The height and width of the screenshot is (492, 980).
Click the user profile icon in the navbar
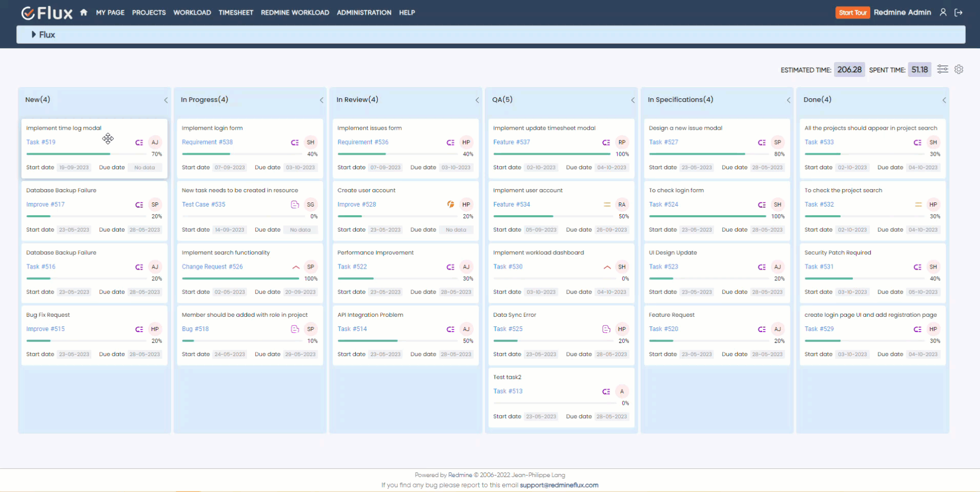coord(943,12)
